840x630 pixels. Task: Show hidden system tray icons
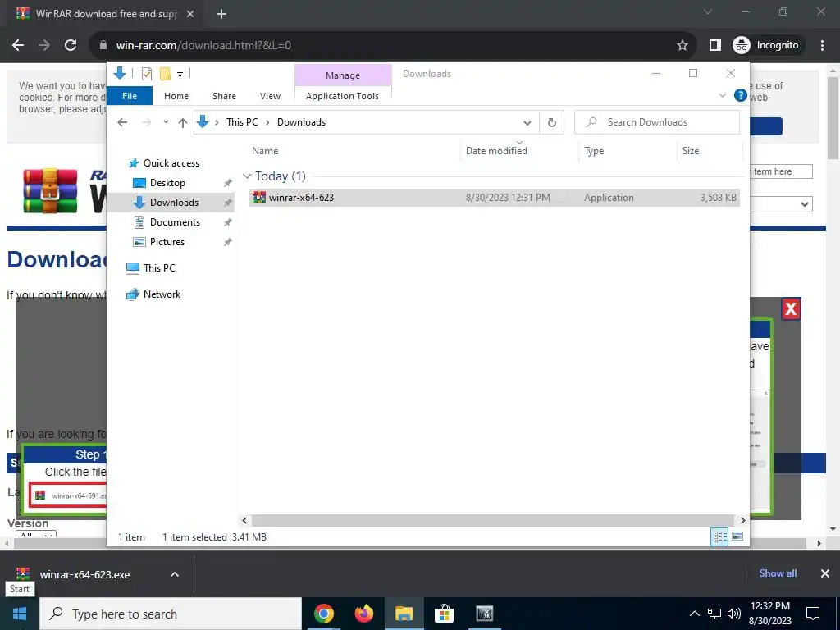point(694,614)
